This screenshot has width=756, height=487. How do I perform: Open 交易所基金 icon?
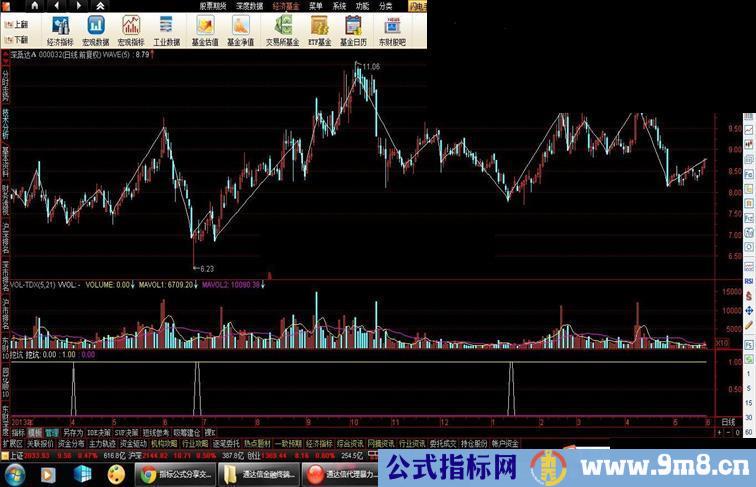tap(284, 29)
